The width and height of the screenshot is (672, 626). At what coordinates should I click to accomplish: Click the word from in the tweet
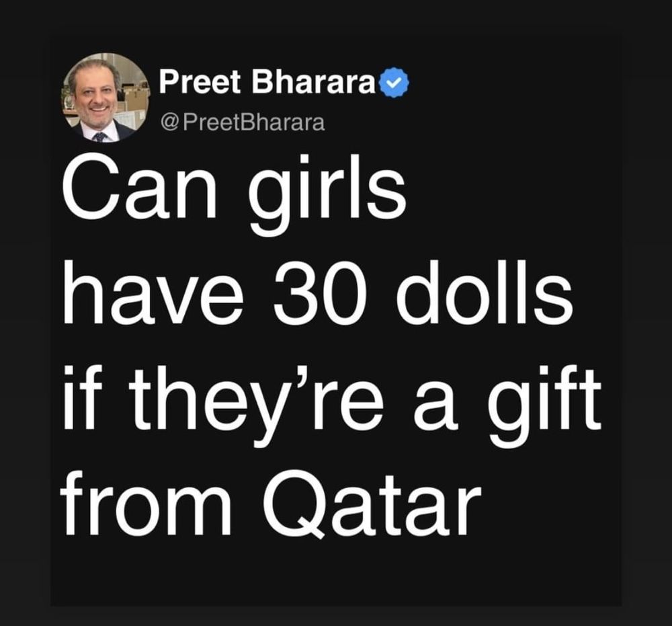[146, 502]
